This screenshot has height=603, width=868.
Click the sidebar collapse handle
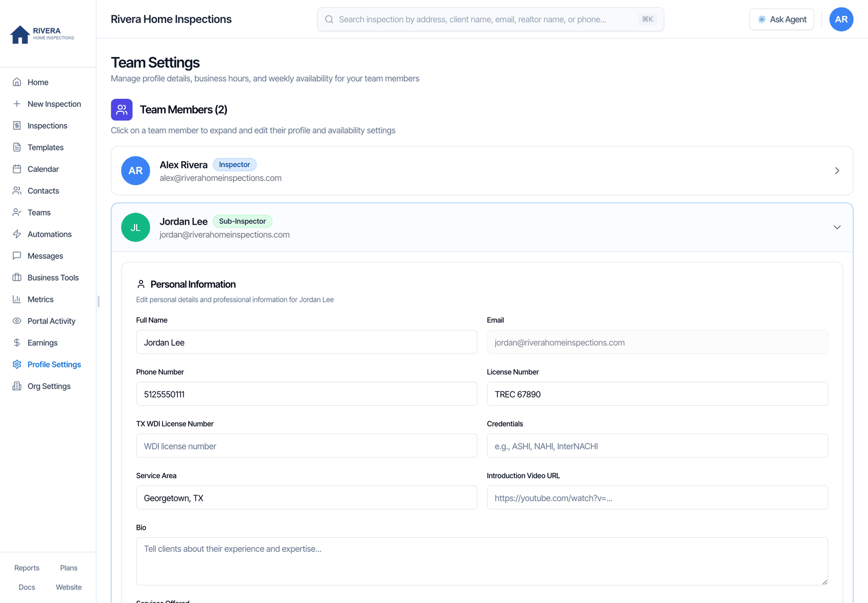click(x=98, y=301)
